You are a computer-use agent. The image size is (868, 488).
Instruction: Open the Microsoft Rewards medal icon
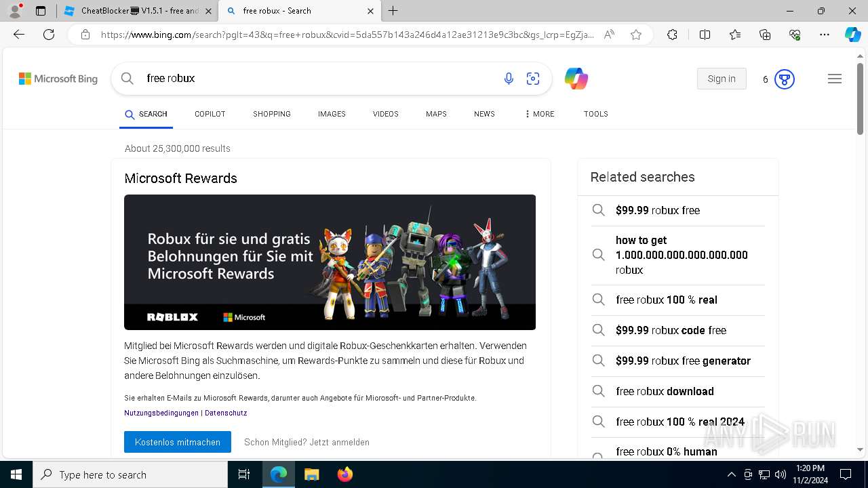(x=785, y=79)
